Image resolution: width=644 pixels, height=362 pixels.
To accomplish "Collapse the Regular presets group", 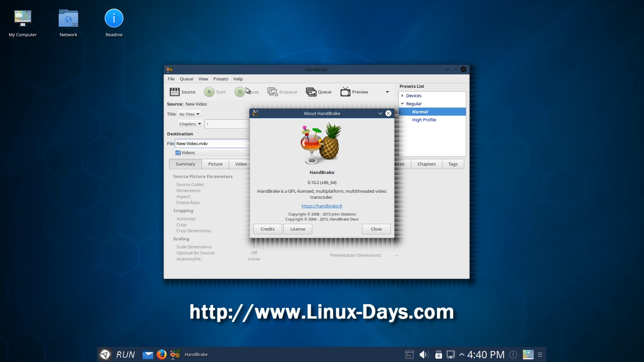I will 402,104.
